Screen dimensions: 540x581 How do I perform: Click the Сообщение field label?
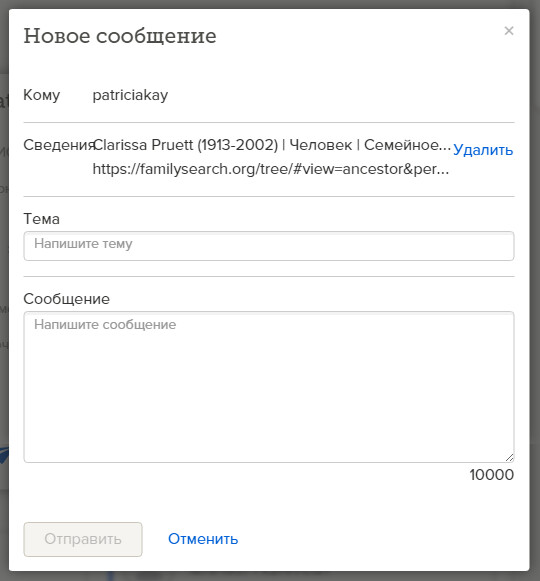pyautogui.click(x=66, y=299)
